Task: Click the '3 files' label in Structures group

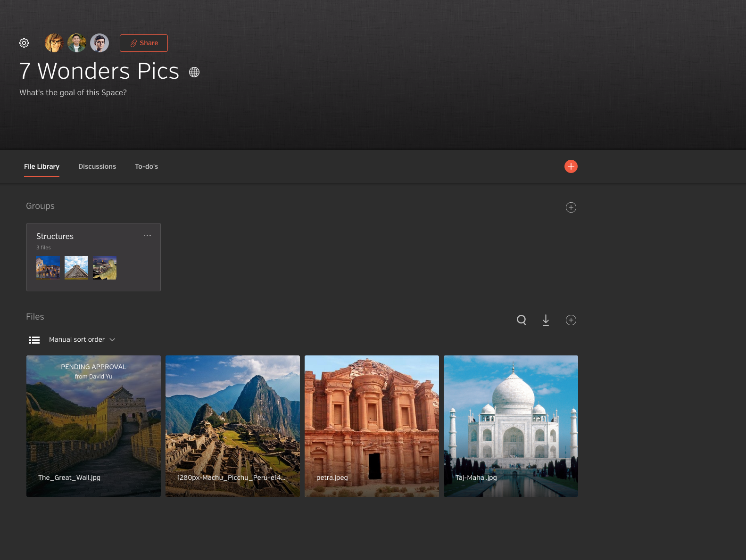Action: click(x=43, y=247)
